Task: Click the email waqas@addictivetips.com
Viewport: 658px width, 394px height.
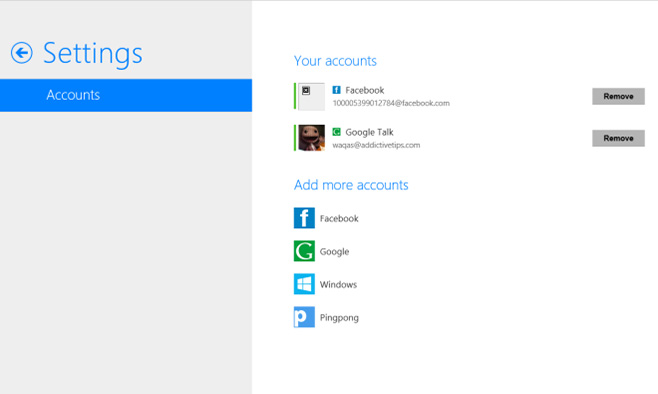Action: click(376, 145)
